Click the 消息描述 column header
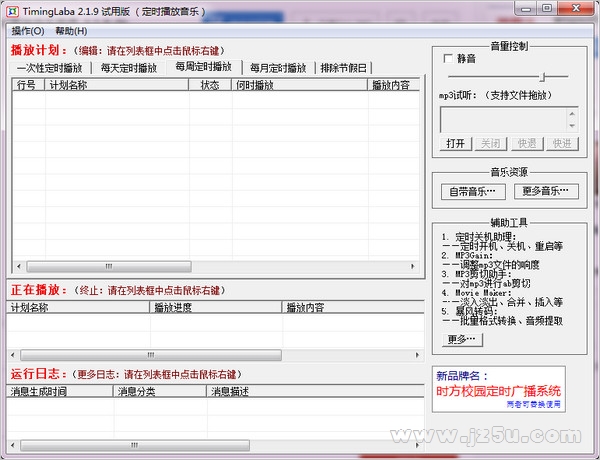 click(316, 391)
